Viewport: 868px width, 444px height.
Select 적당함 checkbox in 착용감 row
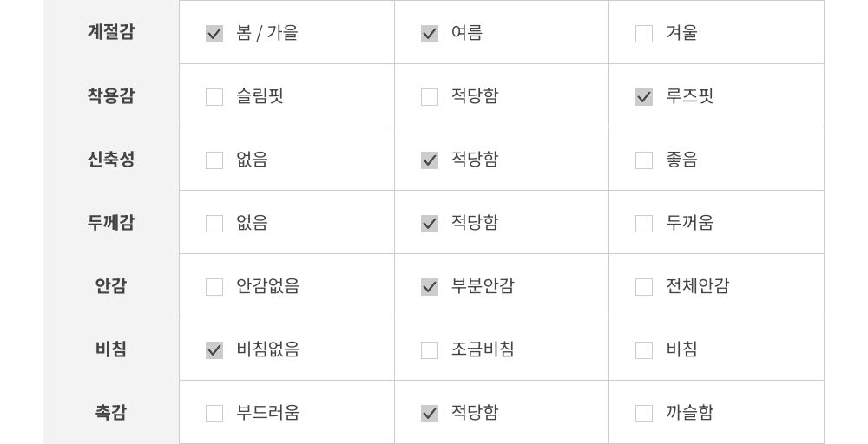point(430,97)
